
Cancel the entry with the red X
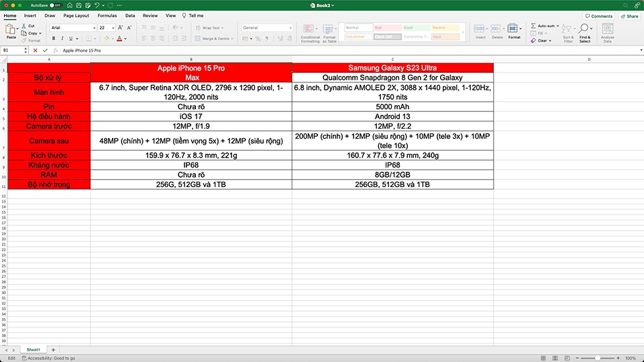(x=36, y=50)
